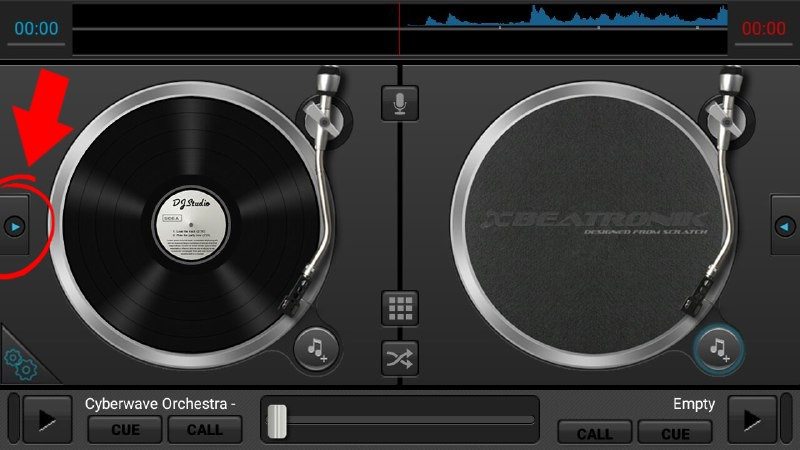The image size is (800, 450).
Task: Hit the left deck CALL button
Action: 205,430
